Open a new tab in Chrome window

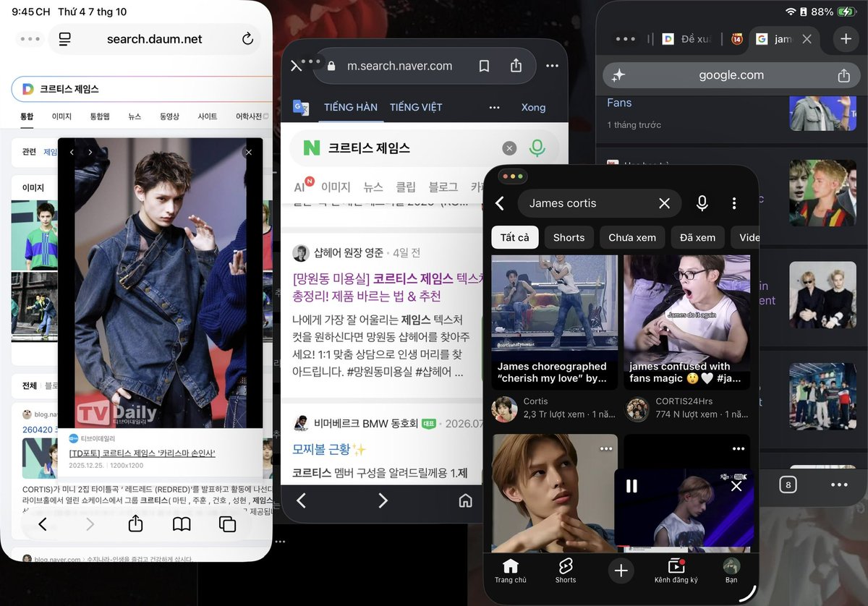(846, 39)
